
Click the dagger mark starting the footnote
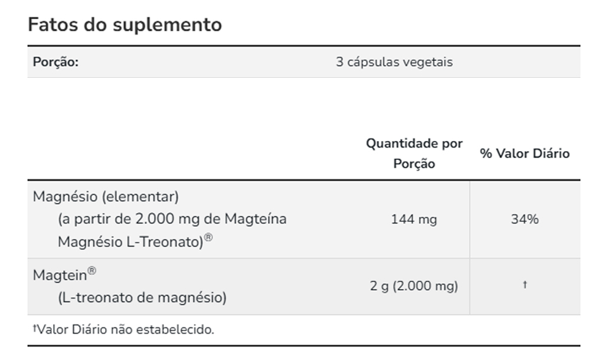pyautogui.click(x=35, y=327)
